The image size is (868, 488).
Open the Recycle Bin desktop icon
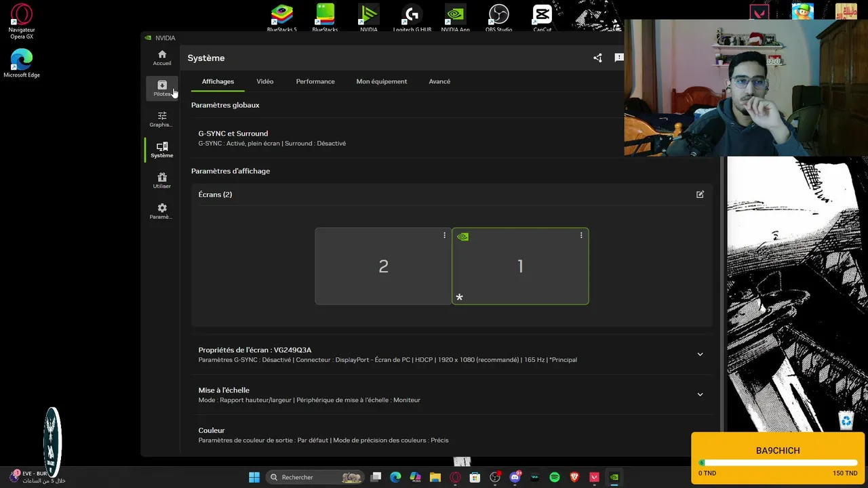[846, 420]
